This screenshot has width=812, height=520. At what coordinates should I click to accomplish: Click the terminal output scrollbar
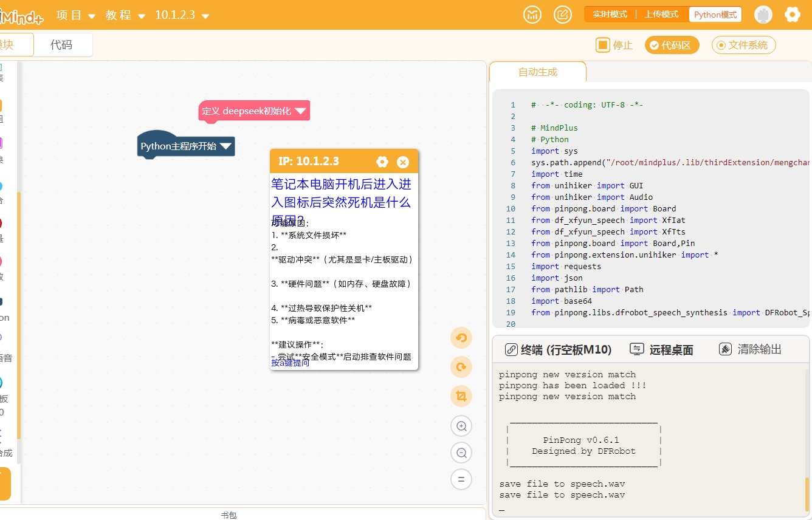(x=807, y=493)
